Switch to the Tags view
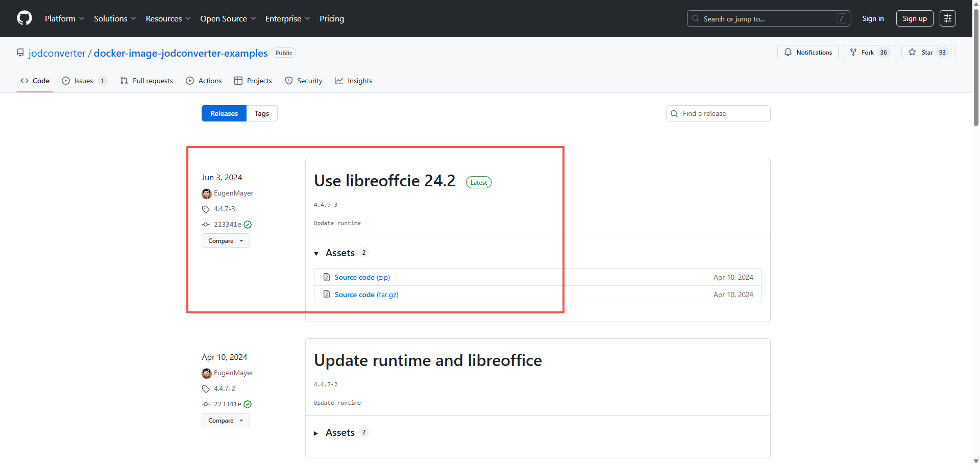Image resolution: width=980 pixels, height=465 pixels. (x=262, y=113)
